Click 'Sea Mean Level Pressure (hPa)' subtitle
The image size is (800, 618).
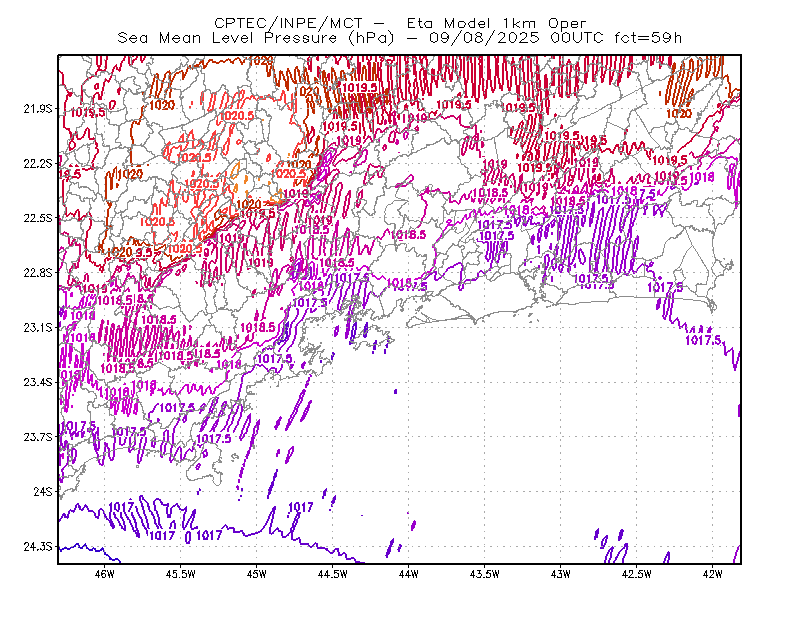(x=256, y=38)
